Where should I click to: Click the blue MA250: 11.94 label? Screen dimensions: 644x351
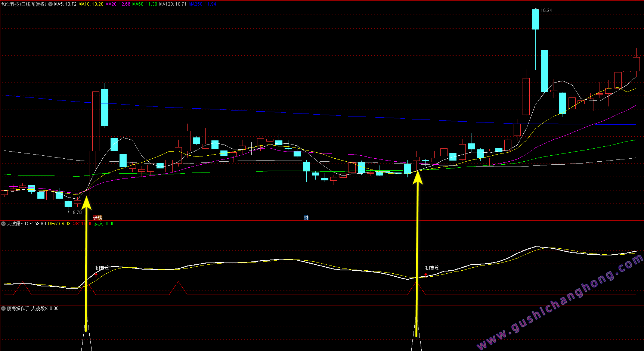coord(202,4)
